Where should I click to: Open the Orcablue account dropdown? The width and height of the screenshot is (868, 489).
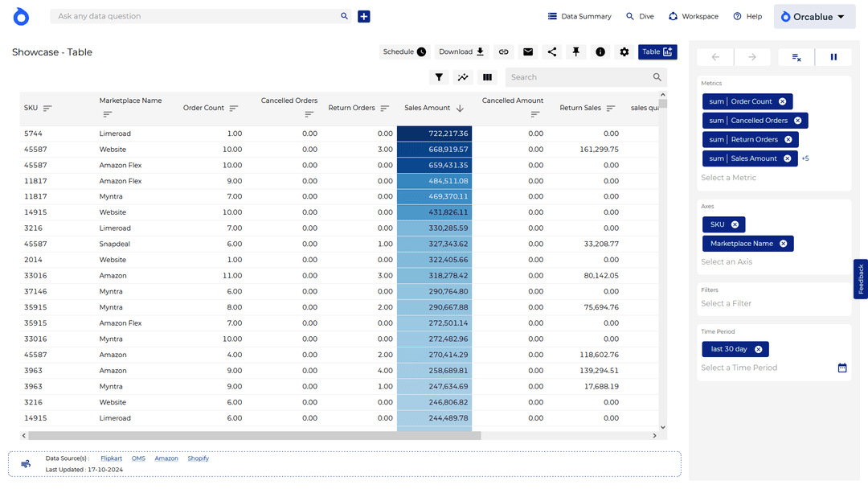[x=814, y=17]
